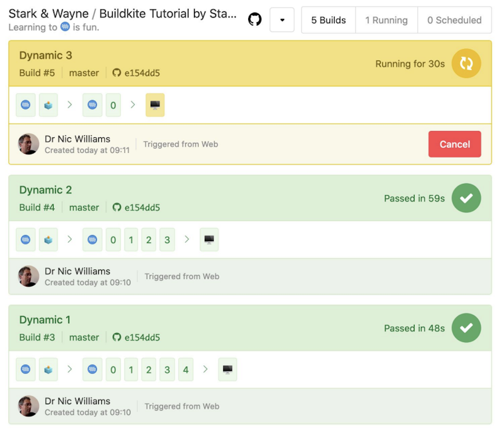Open the Dynamic 3 build title
This screenshot has width=504, height=432.
pos(45,55)
